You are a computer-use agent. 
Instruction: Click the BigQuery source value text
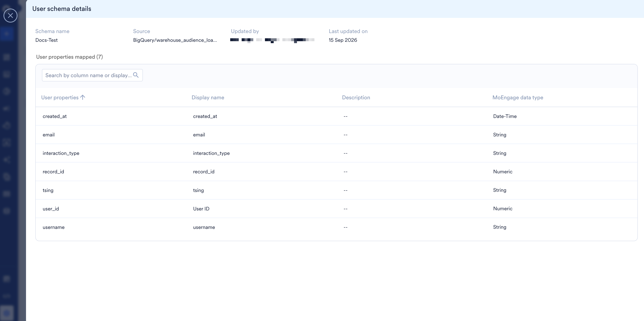[x=175, y=40]
